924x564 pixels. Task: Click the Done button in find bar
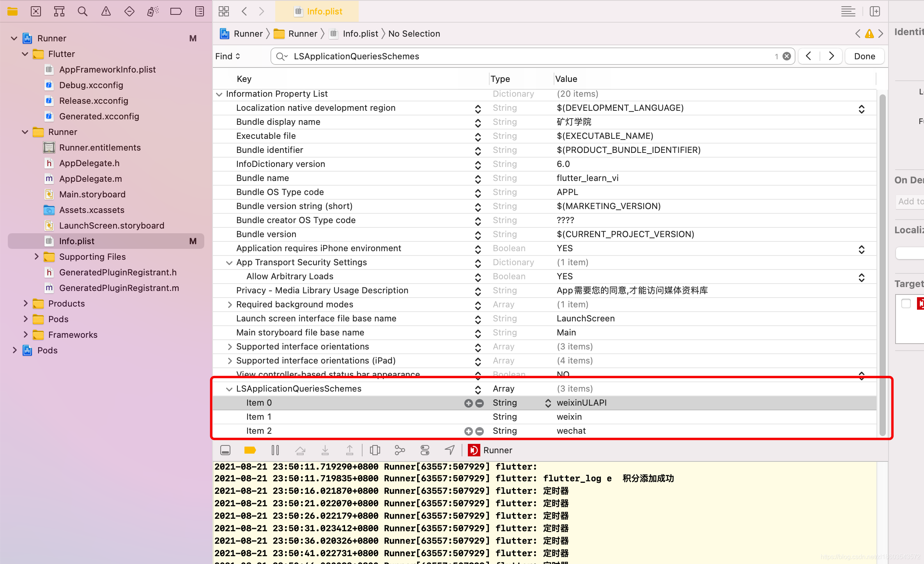pos(864,56)
